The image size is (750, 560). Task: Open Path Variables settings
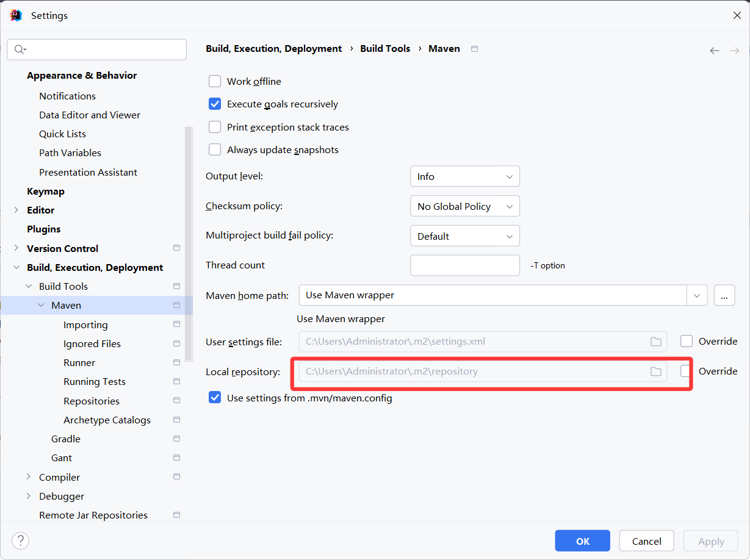click(70, 153)
